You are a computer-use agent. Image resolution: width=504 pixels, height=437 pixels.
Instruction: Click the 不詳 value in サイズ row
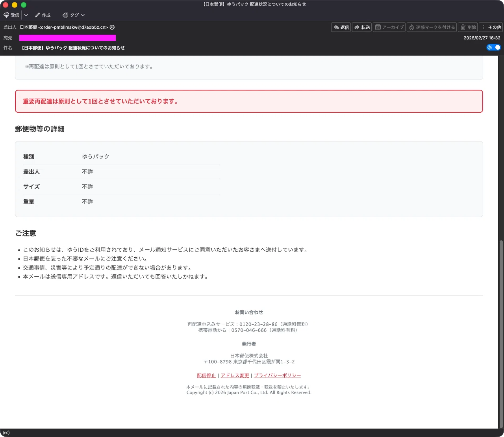pyautogui.click(x=87, y=187)
